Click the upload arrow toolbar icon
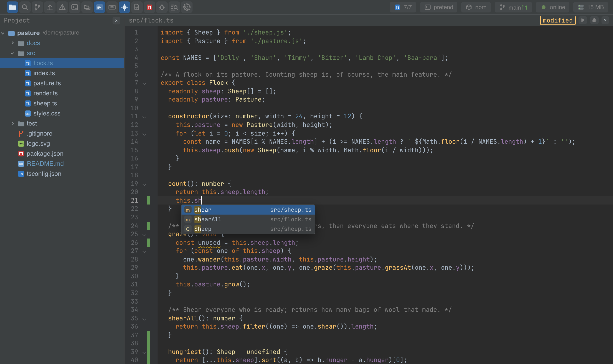Screen dimensions: 613x364 click(x=50, y=7)
